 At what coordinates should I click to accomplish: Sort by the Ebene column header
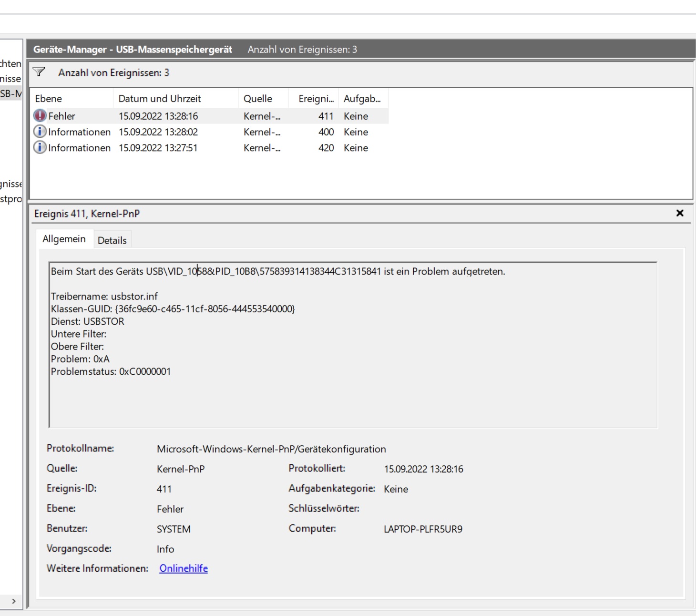point(72,98)
